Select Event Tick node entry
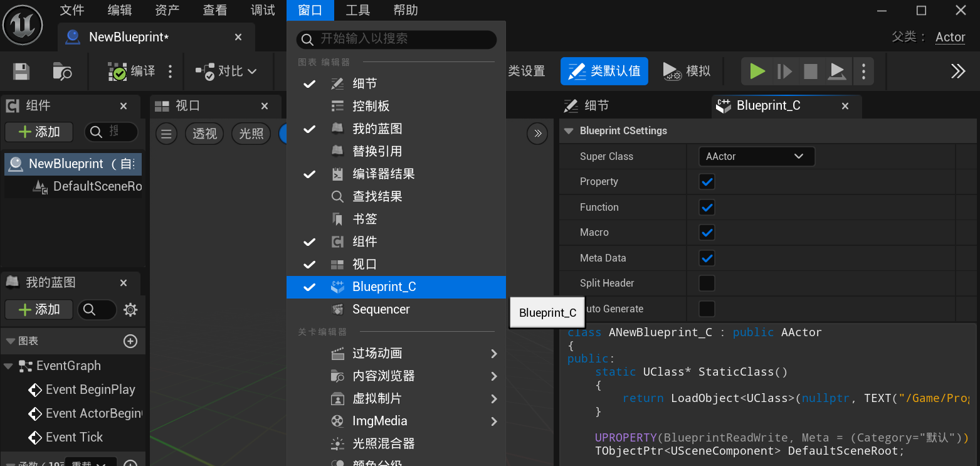The width and height of the screenshot is (980, 466). pyautogui.click(x=66, y=437)
